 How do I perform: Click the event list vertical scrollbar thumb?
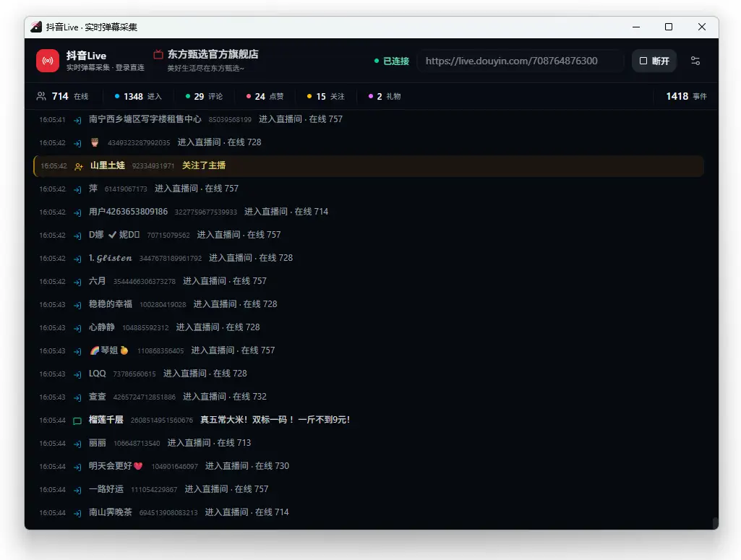tap(716, 523)
